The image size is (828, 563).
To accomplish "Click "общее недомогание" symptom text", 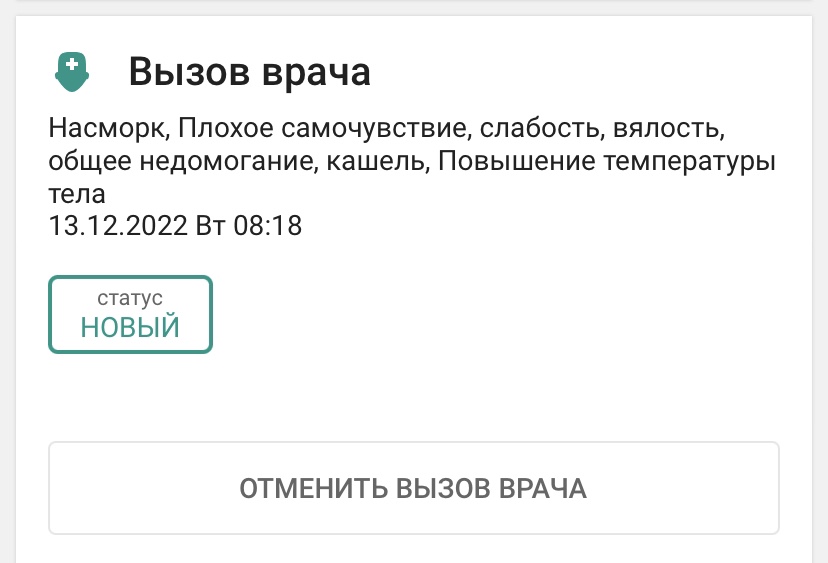I will 181,161.
